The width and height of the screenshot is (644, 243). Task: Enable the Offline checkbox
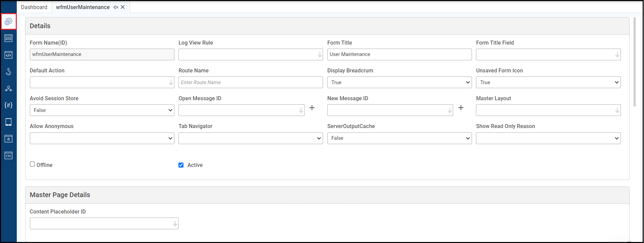point(33,164)
